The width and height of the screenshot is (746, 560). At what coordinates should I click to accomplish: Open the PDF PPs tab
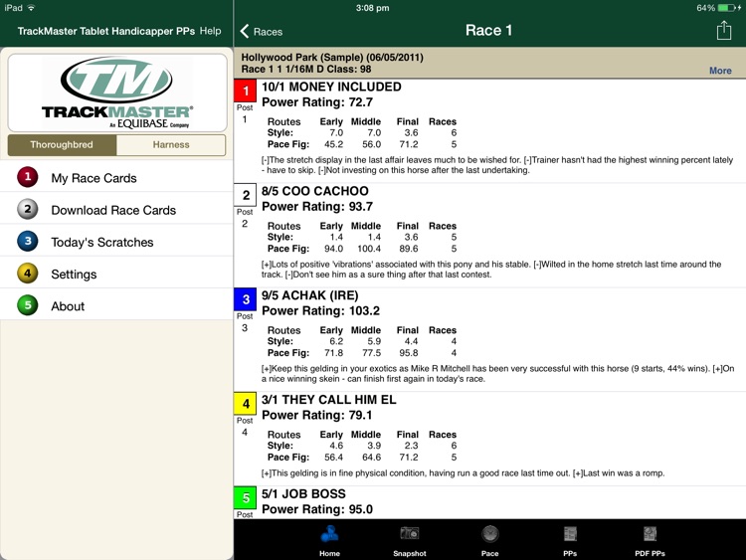[650, 540]
